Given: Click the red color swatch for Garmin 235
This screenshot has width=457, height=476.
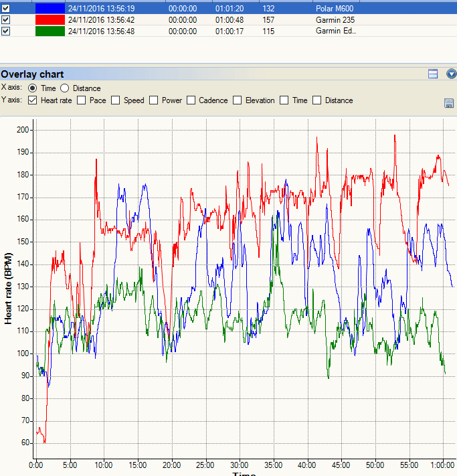Looking at the screenshot, I should pyautogui.click(x=50, y=19).
